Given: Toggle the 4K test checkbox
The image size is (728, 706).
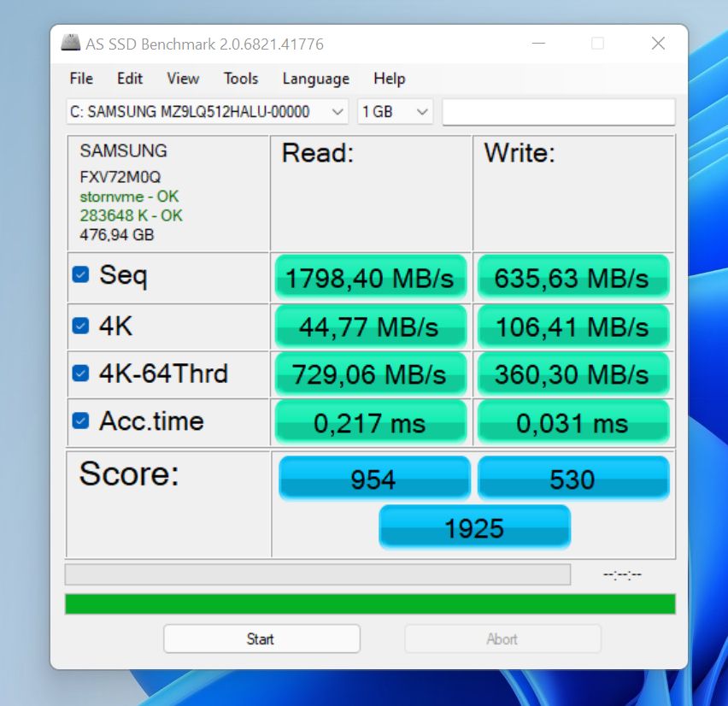Looking at the screenshot, I should point(80,326).
